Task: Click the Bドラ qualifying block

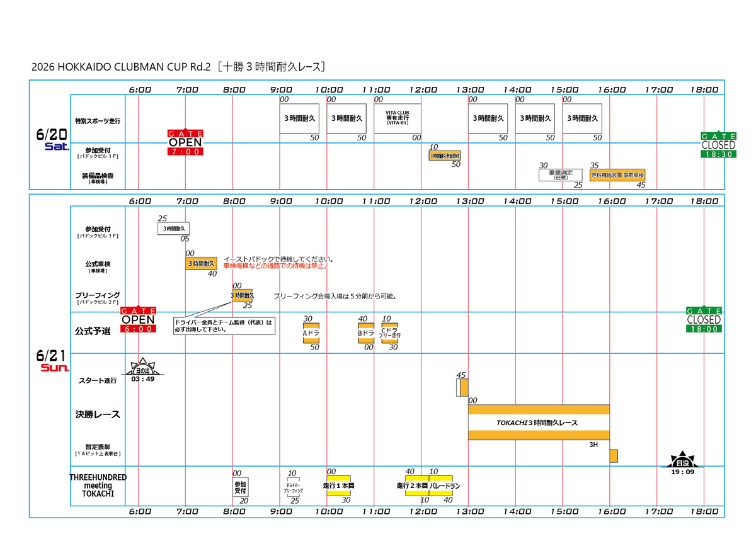Action: click(x=366, y=333)
